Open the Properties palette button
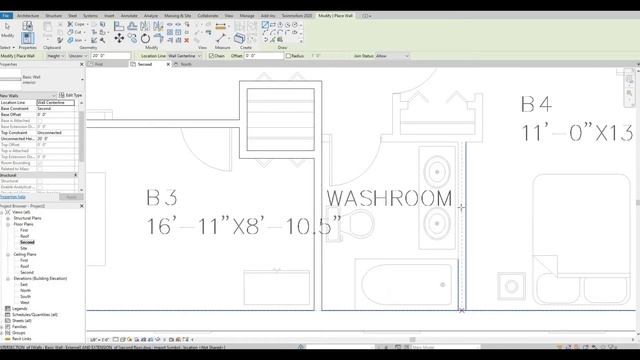 tap(27, 39)
